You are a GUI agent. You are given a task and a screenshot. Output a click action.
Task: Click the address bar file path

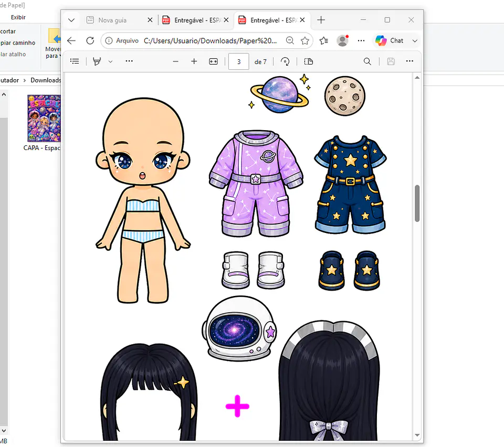(210, 41)
